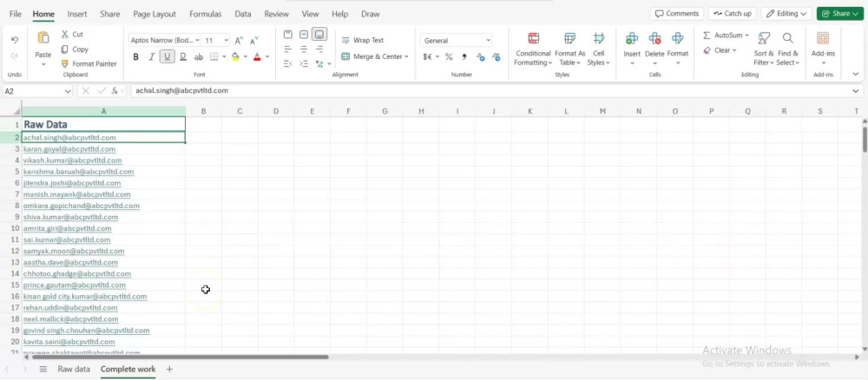Switch to the Formulas tab
The width and height of the screenshot is (868, 380).
pos(206,14)
